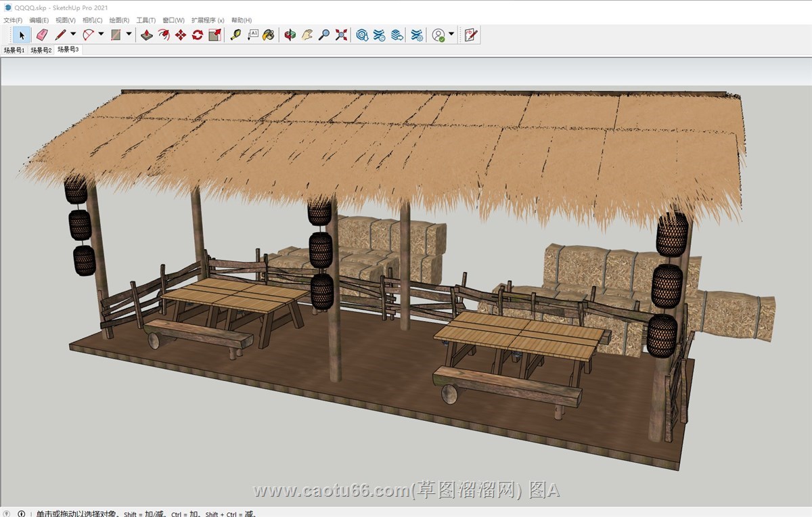Open the 相机(C) menu
This screenshot has height=517, width=812.
pyautogui.click(x=92, y=20)
